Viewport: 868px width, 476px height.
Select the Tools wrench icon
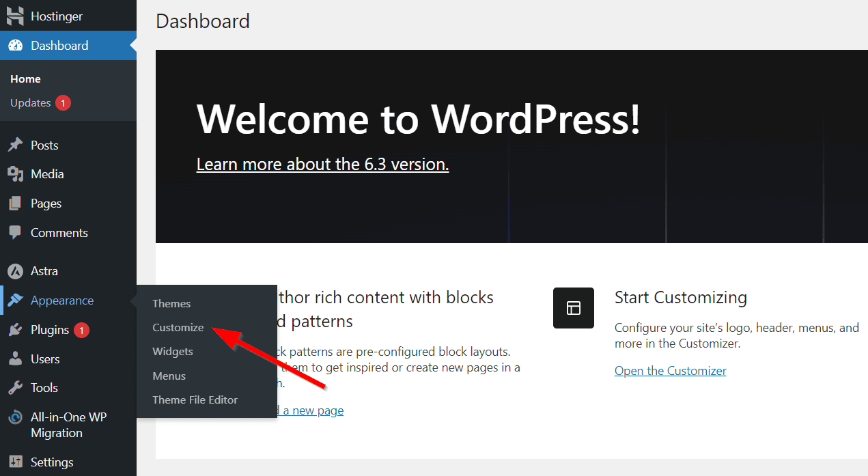coord(15,387)
